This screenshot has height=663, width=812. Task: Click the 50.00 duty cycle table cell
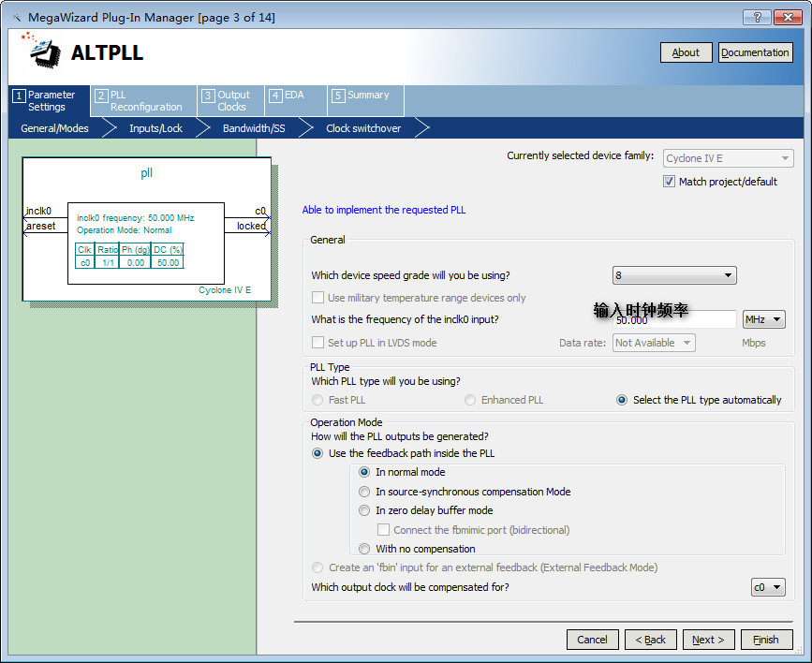[x=168, y=262]
